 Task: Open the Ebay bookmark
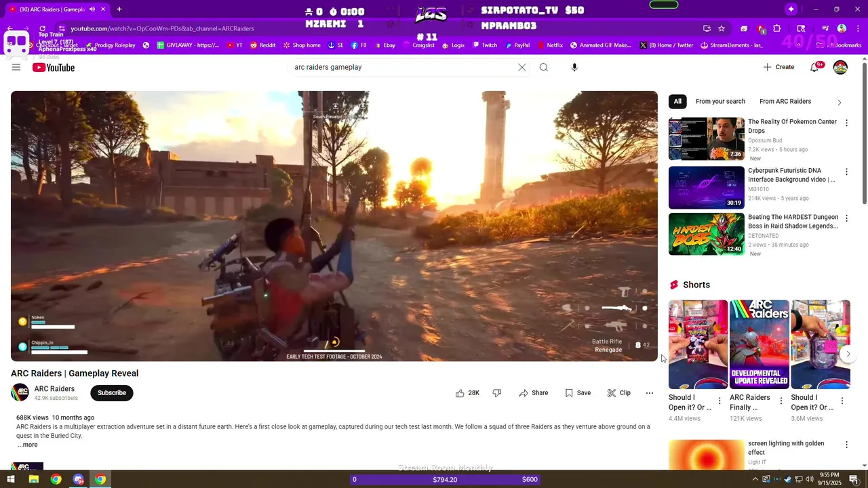point(384,45)
